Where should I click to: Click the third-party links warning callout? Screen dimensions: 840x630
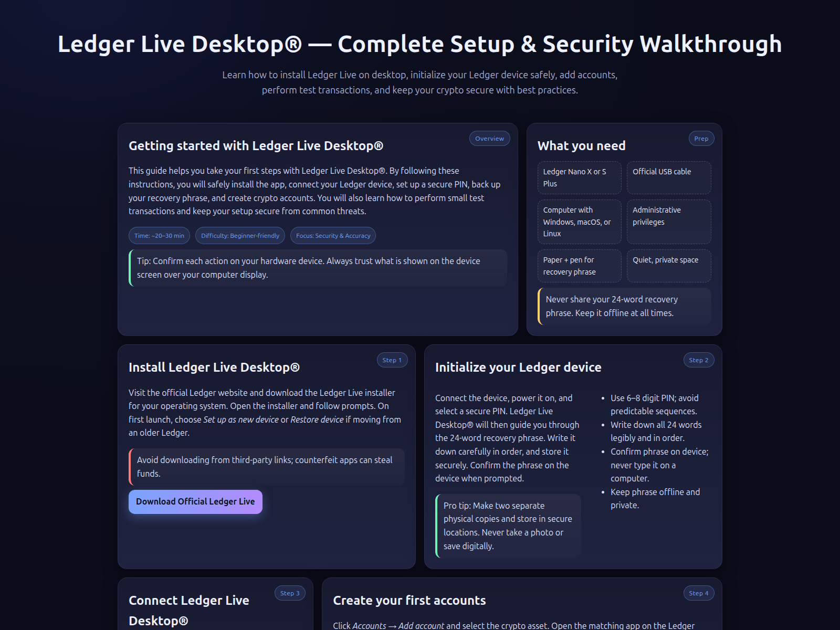tap(267, 467)
